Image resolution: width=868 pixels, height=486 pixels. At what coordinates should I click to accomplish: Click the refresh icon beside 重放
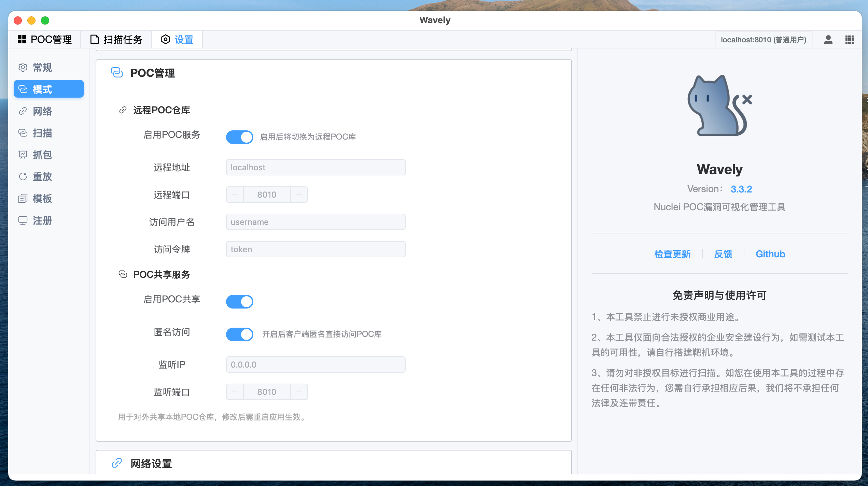point(23,176)
